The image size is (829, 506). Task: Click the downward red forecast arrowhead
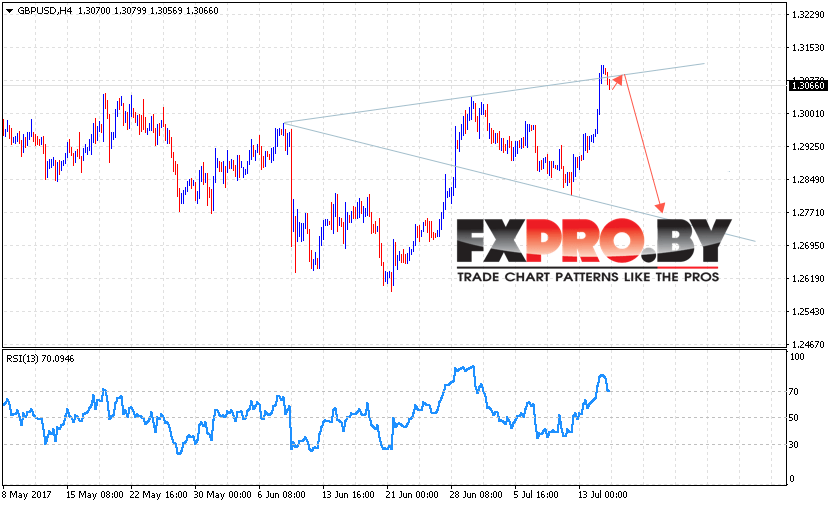659,206
